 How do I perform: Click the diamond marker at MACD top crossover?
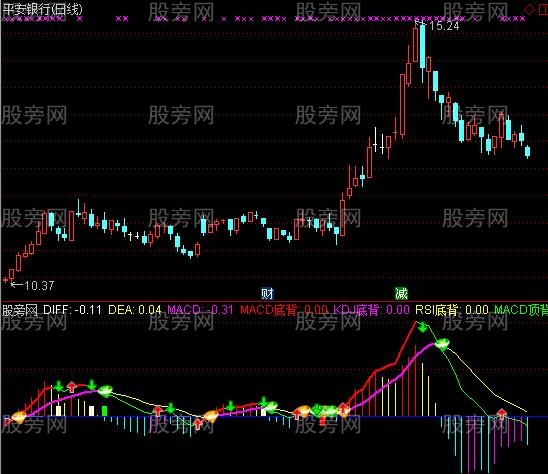(441, 344)
